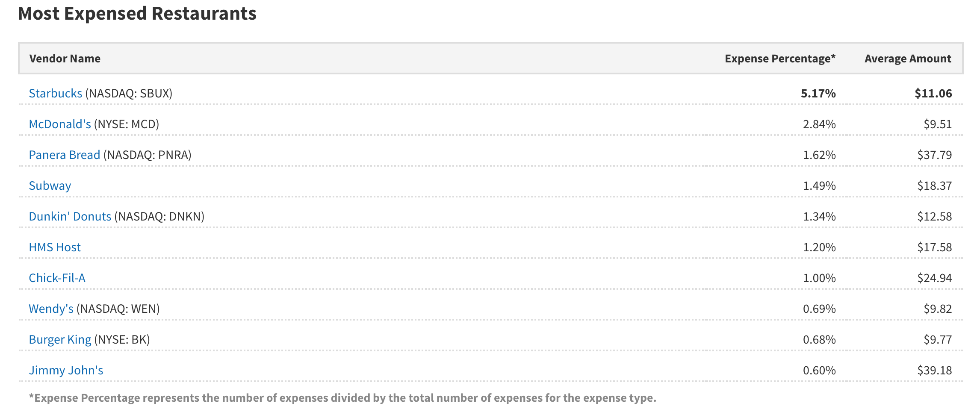Click the Expense Percentage footnote text

point(342,398)
